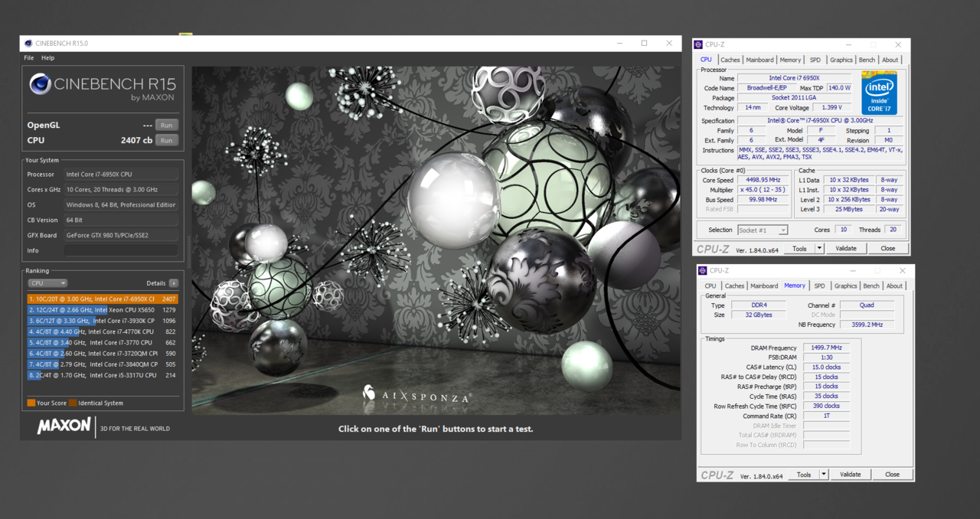Click the DRAM Frequency value 1499.7 MHz
The width and height of the screenshot is (980, 519).
click(826, 348)
